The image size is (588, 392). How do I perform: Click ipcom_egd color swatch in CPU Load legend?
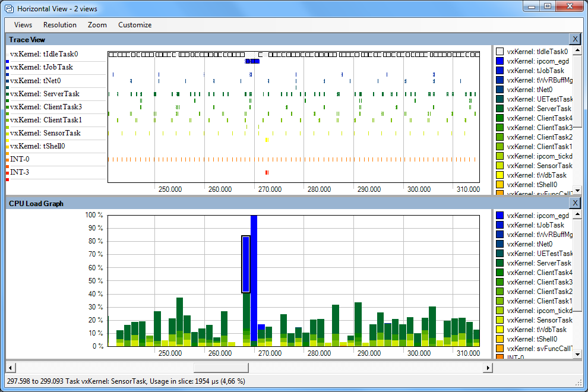tap(500, 216)
